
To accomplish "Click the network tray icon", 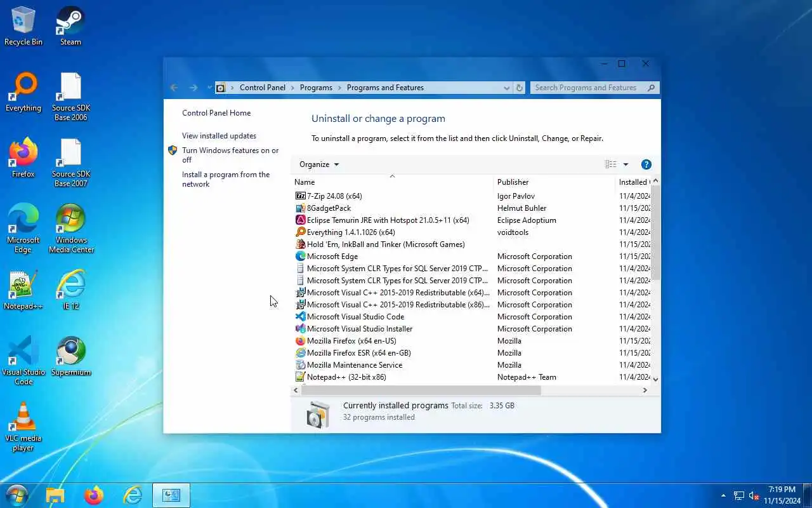I will click(739, 495).
